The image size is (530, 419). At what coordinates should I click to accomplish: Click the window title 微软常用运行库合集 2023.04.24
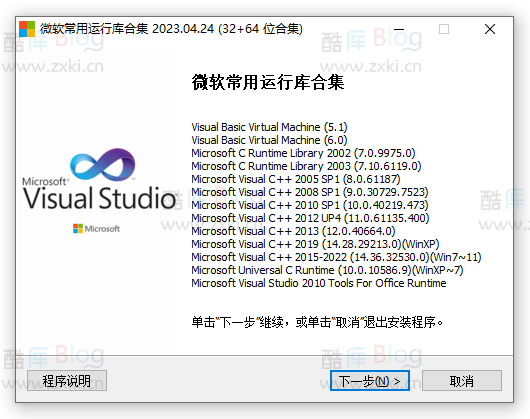point(171,29)
